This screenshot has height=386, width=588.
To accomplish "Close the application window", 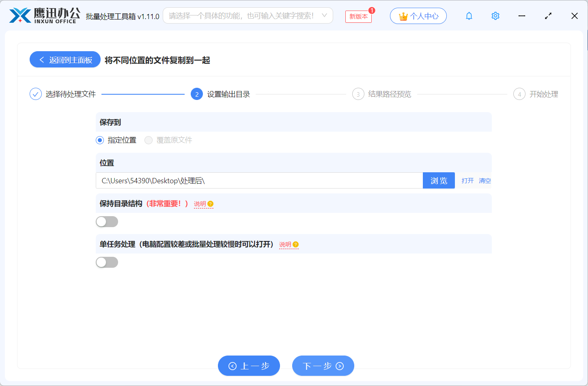I will [575, 16].
